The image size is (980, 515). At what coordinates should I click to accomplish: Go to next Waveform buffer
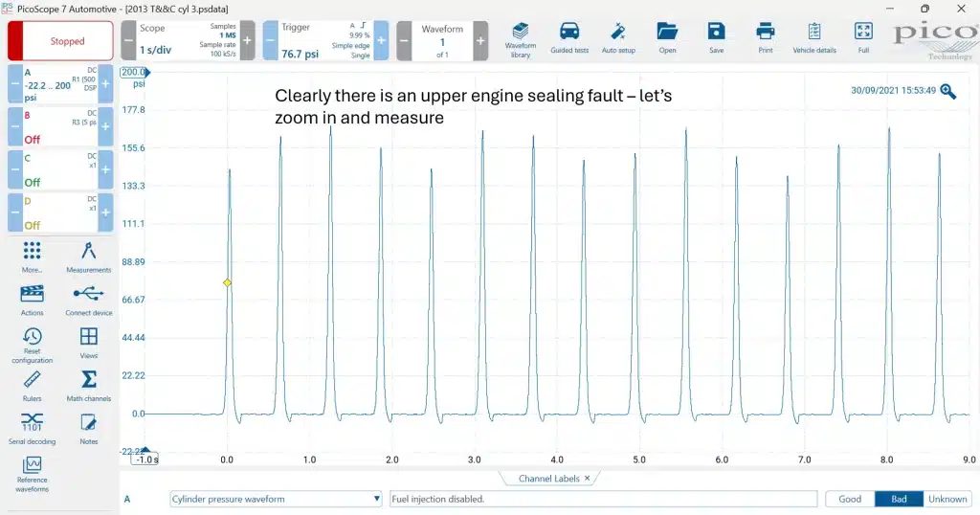[480, 40]
